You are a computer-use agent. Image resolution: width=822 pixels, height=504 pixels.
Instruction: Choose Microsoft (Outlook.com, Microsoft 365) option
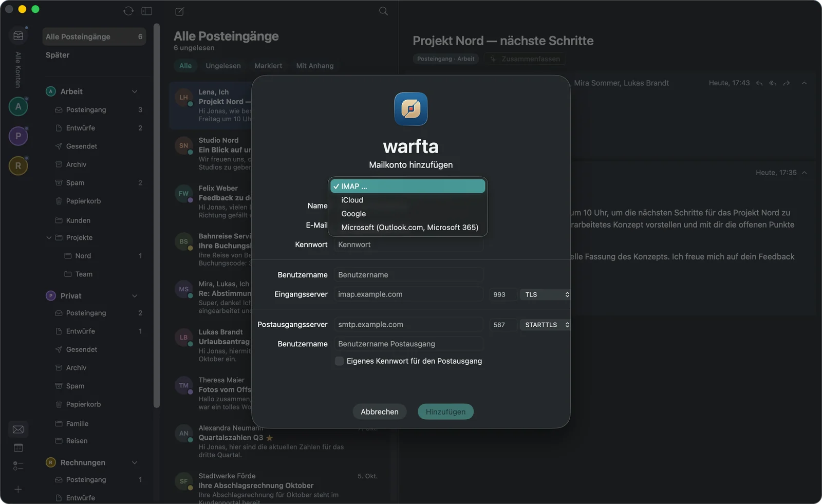click(x=408, y=228)
